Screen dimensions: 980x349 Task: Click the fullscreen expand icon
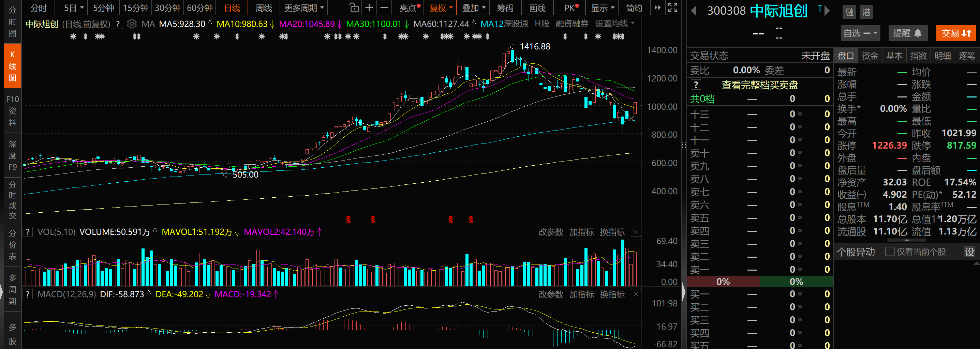click(673, 7)
